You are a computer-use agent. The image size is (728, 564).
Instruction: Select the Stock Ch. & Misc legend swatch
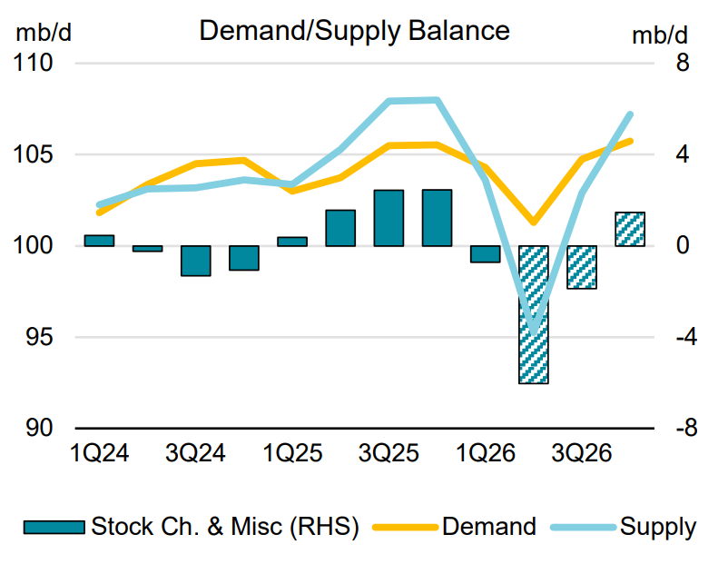[x=54, y=528]
